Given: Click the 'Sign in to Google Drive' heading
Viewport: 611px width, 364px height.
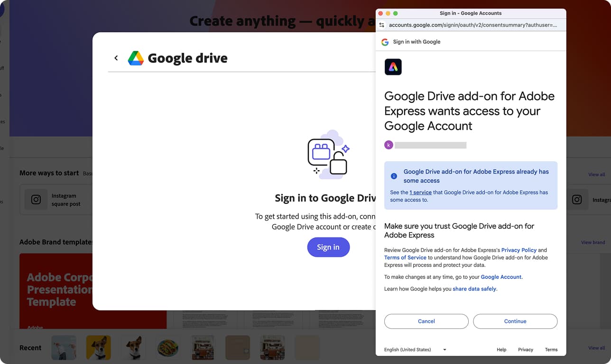Looking at the screenshot, I should 325,198.
